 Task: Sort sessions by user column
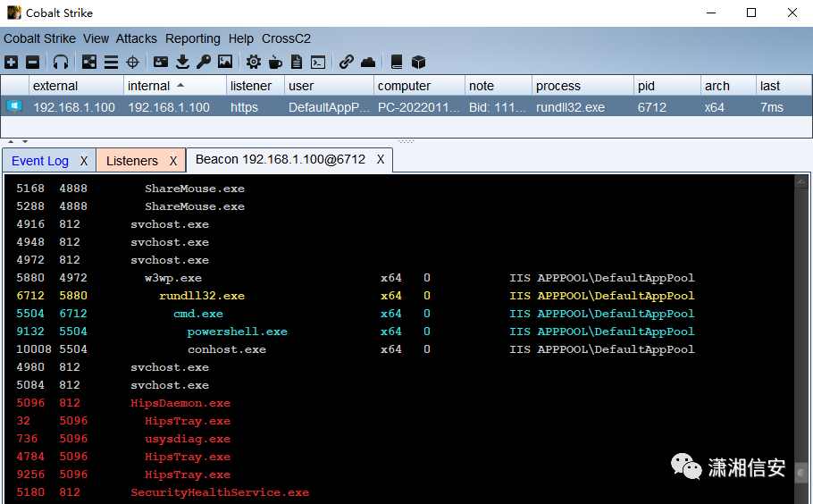pyautogui.click(x=329, y=86)
